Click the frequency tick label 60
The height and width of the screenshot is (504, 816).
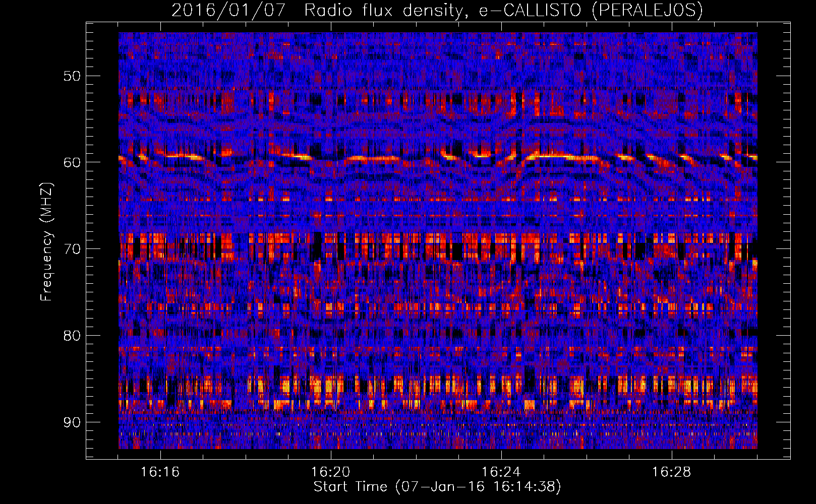(x=72, y=162)
